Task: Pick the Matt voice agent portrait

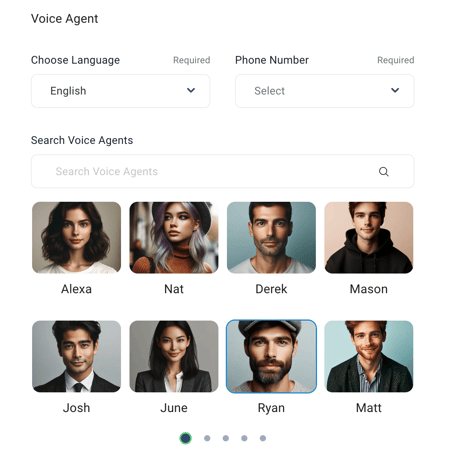Action: point(369,356)
